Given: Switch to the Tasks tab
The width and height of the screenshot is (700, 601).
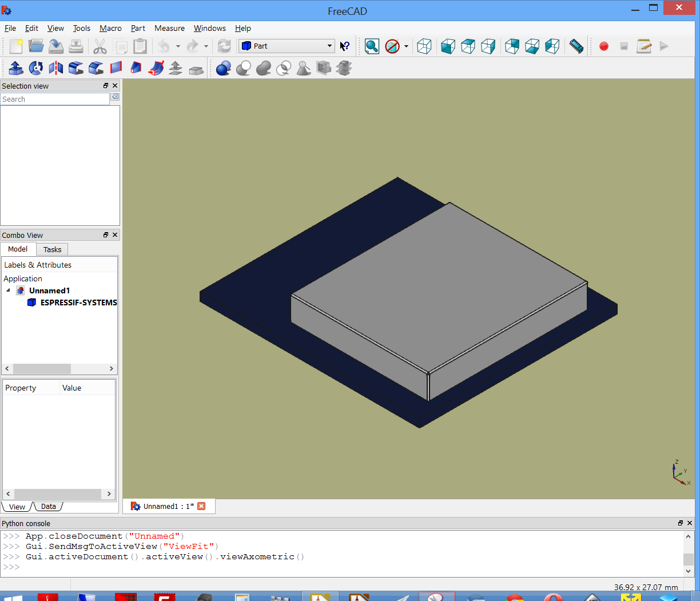Looking at the screenshot, I should tap(52, 249).
